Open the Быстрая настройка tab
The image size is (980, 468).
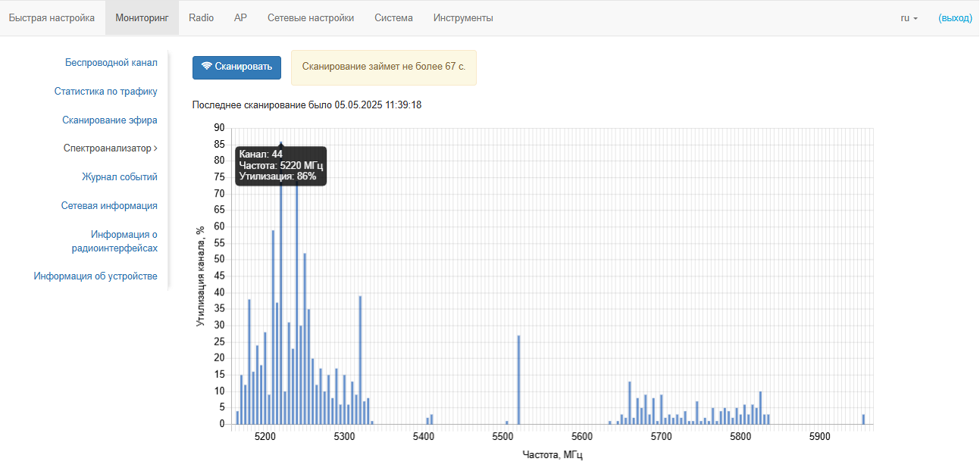coord(52,17)
